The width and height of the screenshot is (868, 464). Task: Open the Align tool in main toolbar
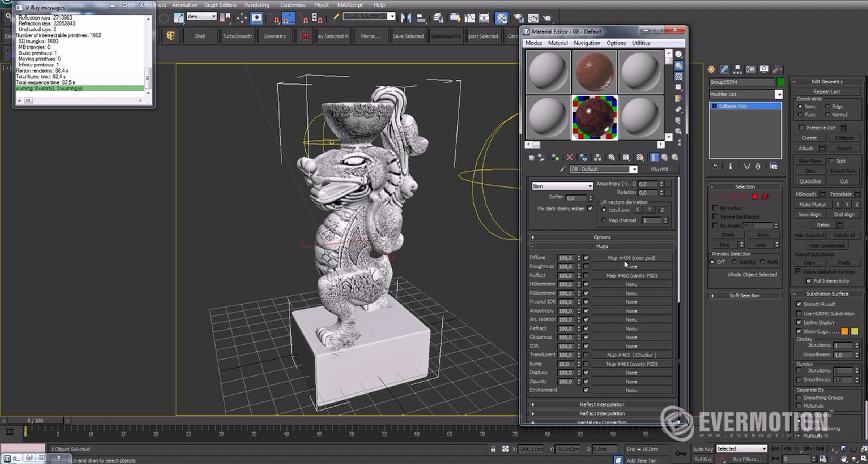pyautogui.click(x=421, y=18)
